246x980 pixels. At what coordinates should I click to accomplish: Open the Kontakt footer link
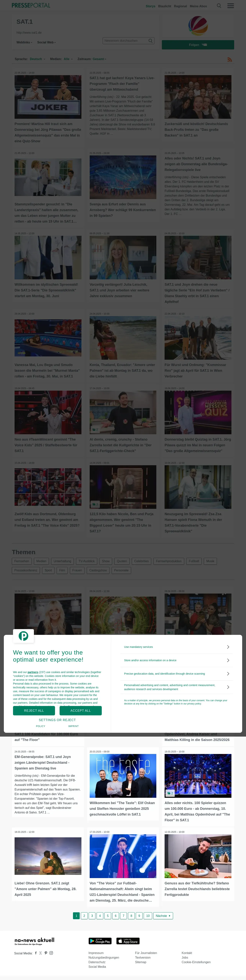[x=187, y=953]
